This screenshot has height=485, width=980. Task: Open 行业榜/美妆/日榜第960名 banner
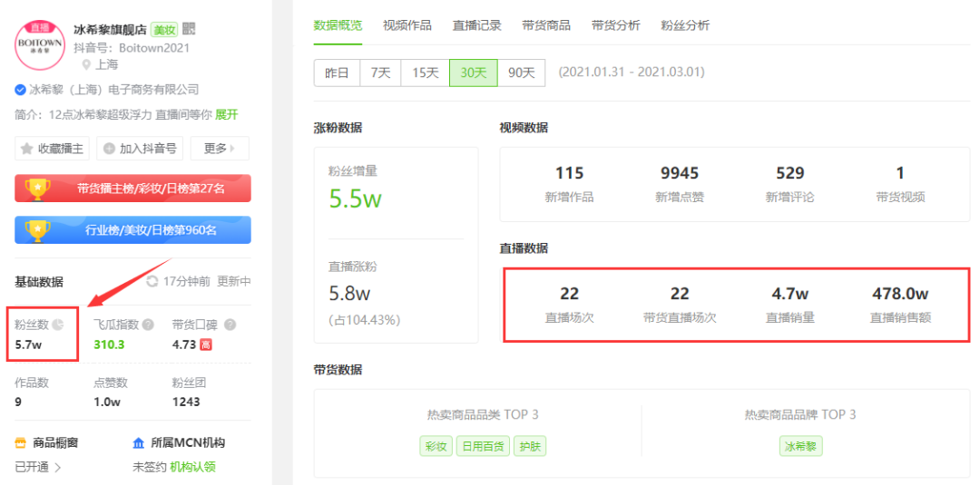click(133, 229)
